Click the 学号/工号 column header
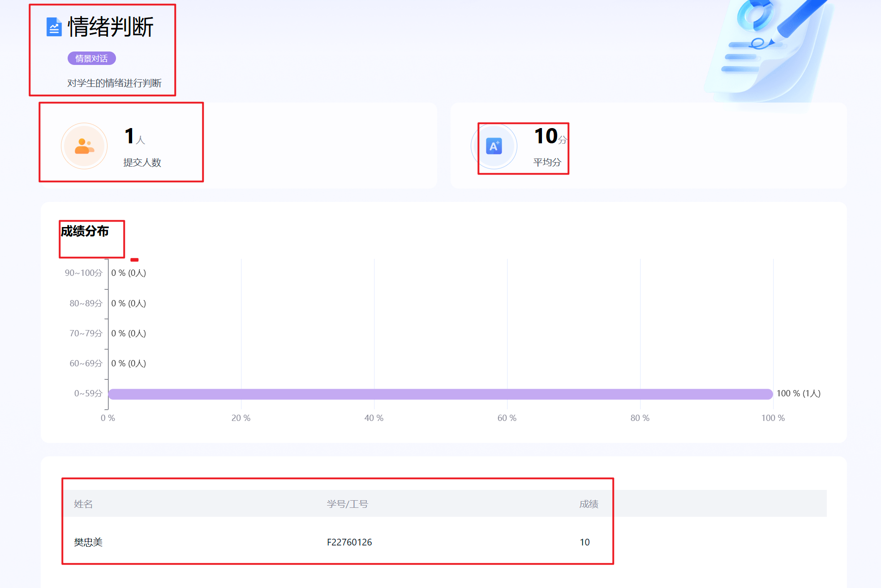881x588 pixels. 347,504
